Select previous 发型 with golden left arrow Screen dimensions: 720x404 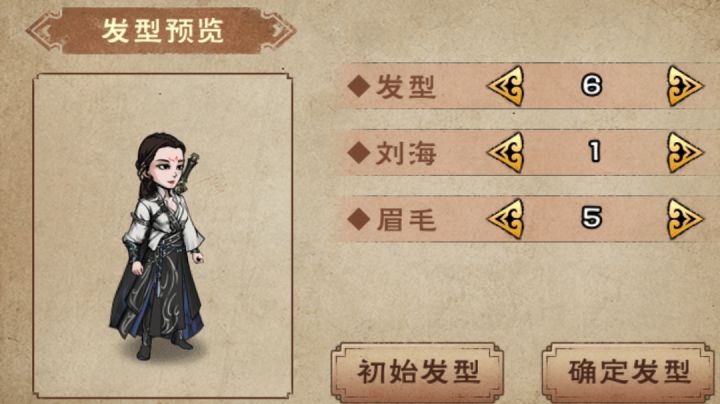point(506,86)
